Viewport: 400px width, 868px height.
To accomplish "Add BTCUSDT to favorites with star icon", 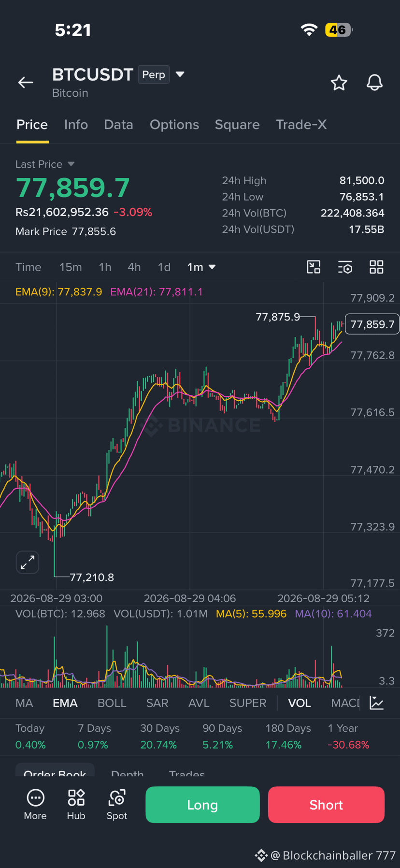I will [x=339, y=83].
